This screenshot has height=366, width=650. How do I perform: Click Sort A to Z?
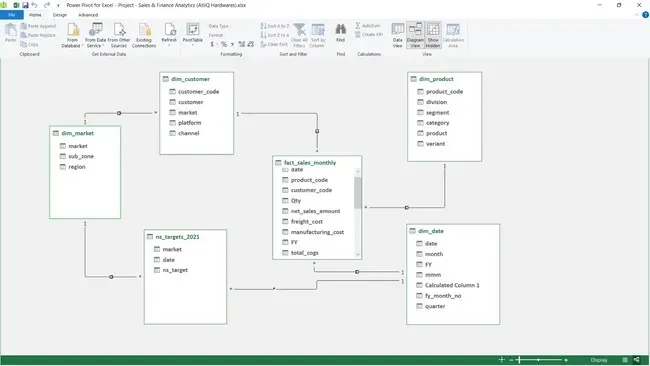274,26
